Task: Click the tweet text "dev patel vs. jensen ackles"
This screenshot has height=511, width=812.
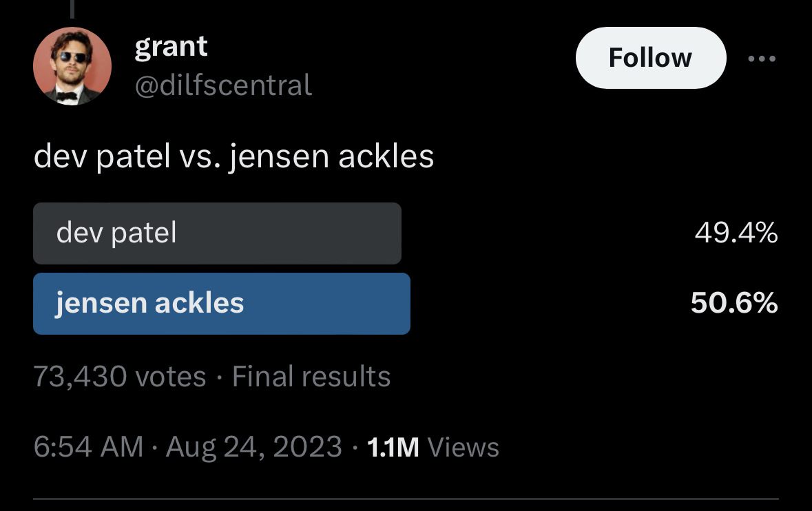Action: [233, 157]
